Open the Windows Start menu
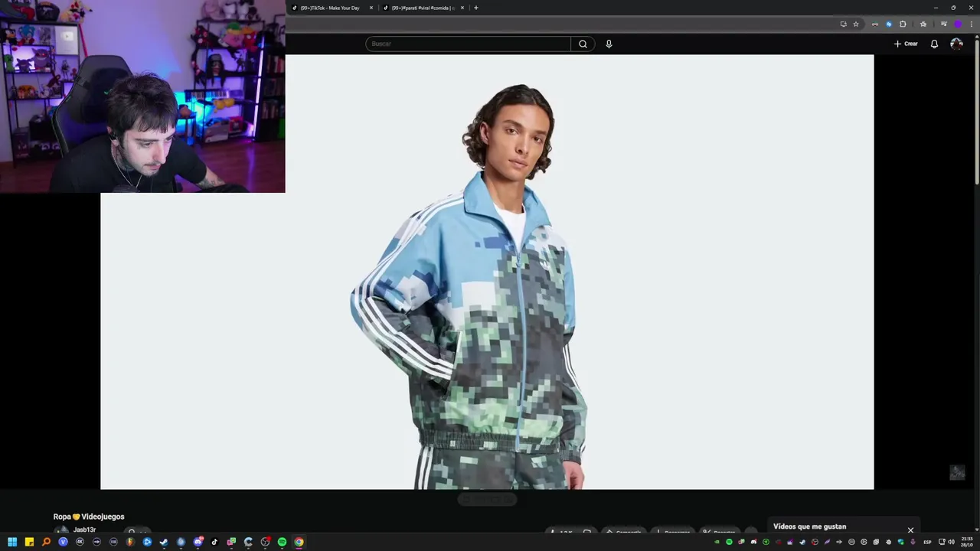Image resolution: width=980 pixels, height=551 pixels. [x=12, y=542]
